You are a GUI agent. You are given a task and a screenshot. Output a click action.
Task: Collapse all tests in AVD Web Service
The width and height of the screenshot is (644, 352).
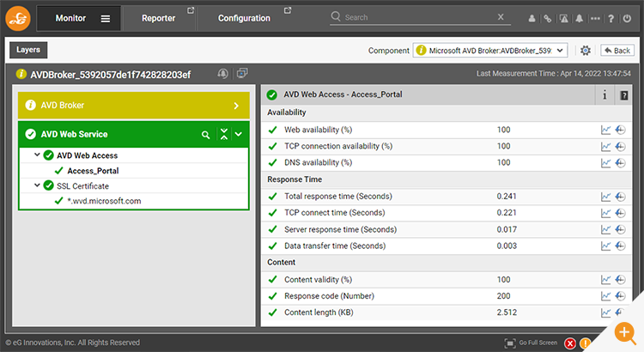tap(224, 134)
